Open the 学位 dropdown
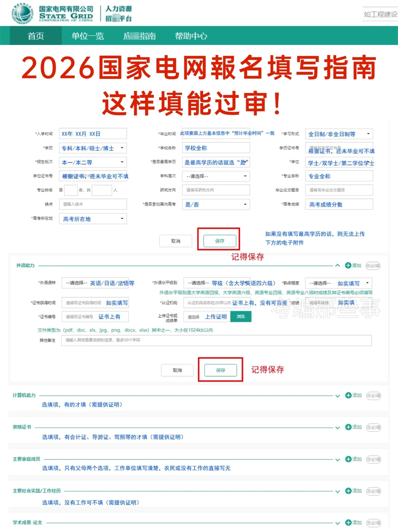The height and width of the screenshot is (532, 398). pos(339,163)
